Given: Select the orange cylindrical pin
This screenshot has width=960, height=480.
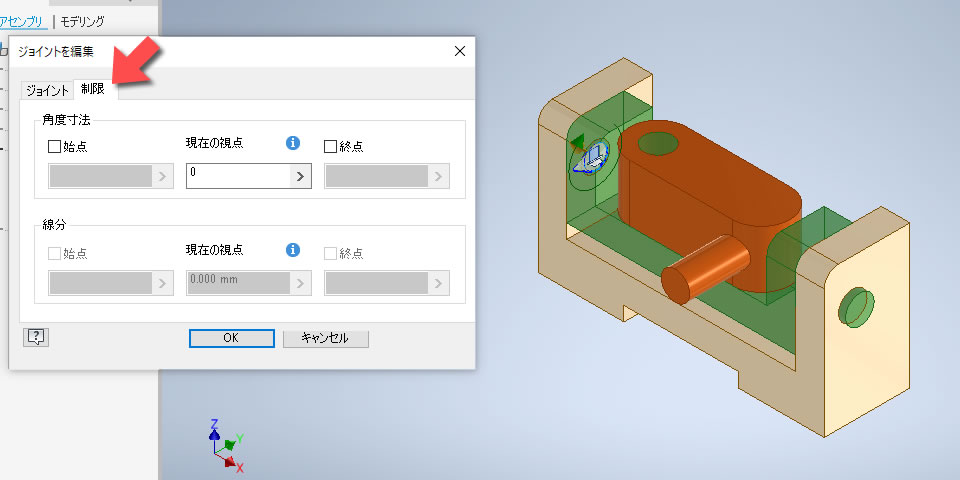Looking at the screenshot, I should [x=705, y=269].
